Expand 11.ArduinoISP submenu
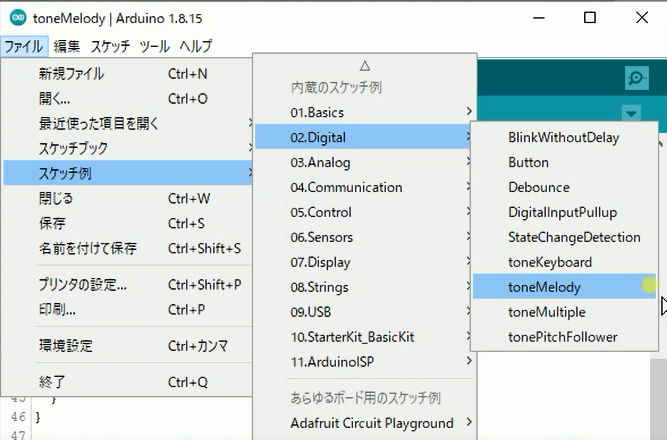 tap(365, 362)
